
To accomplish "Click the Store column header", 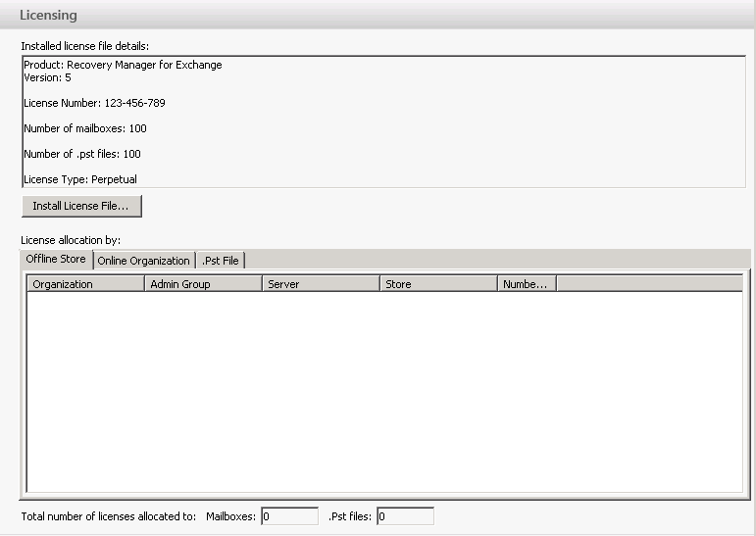I will tap(438, 284).
